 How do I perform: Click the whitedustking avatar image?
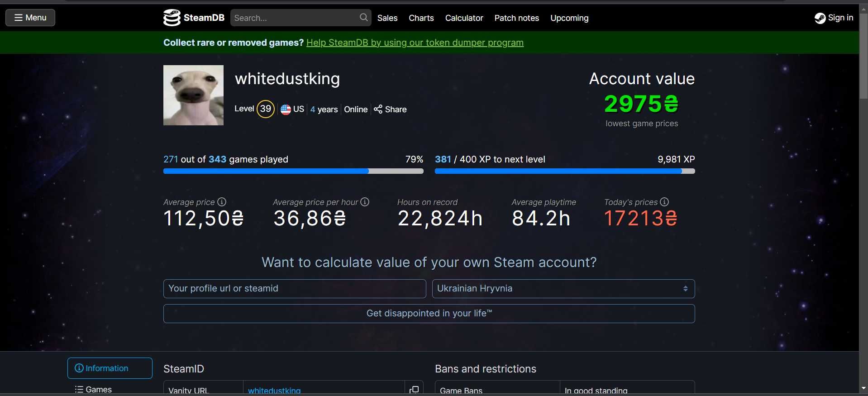(x=193, y=95)
